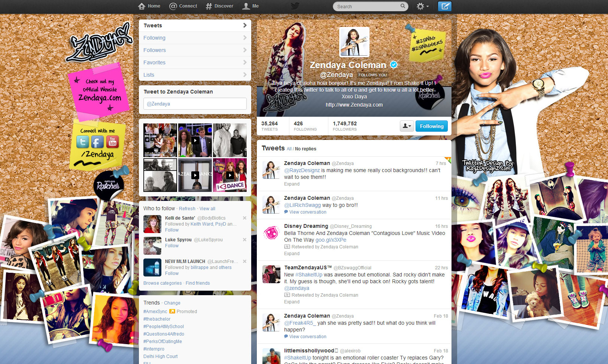Dismiss Luke Spyrou follow suggestion
The height and width of the screenshot is (364, 608).
tap(244, 239)
